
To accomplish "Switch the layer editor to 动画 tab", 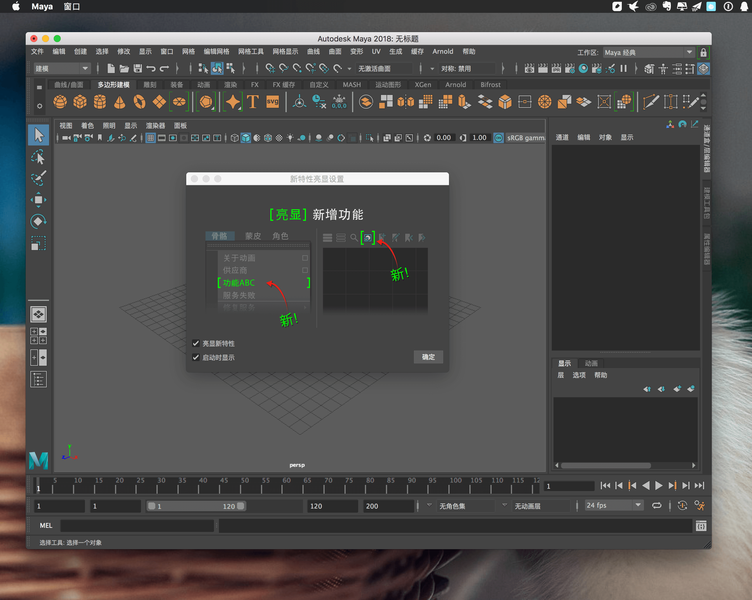I will click(x=591, y=363).
